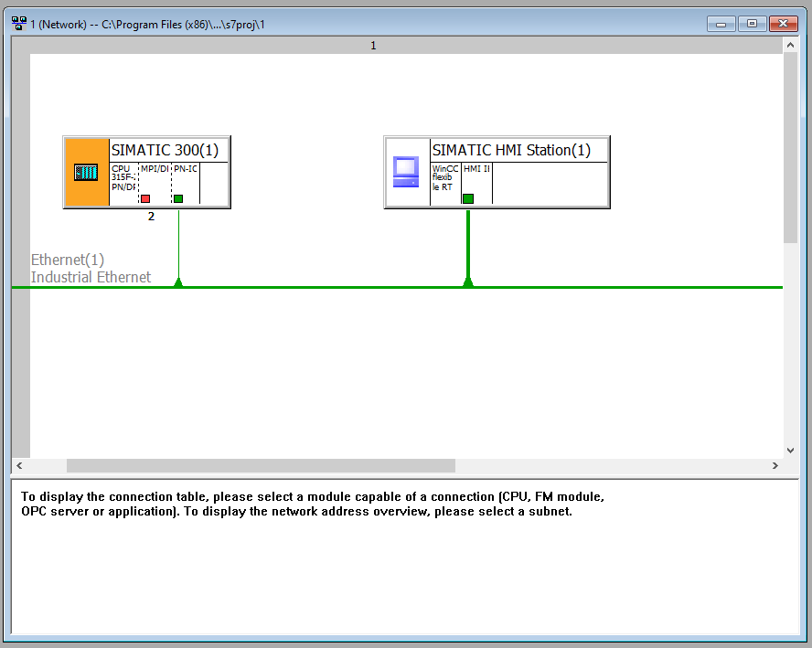
Task: Select the green Ethernet(1) subnet line
Action: pyautogui.click(x=397, y=287)
